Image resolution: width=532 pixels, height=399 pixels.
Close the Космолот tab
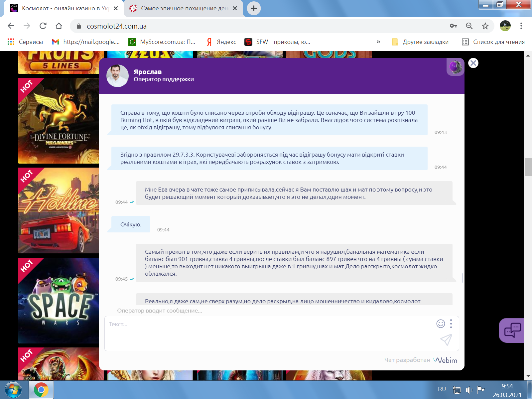116,8
